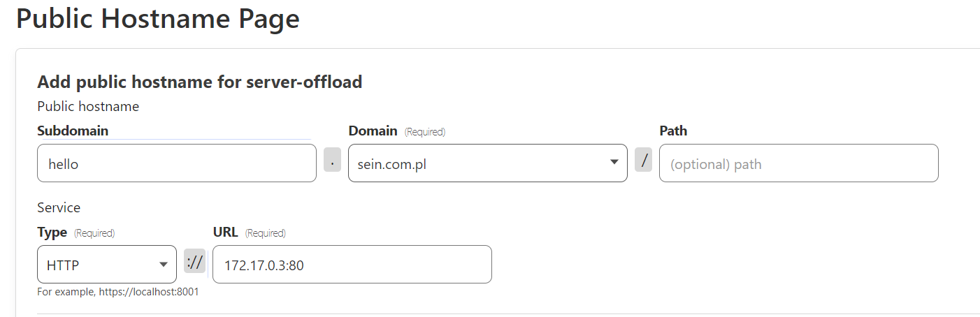Open the service Type dropdown showing HTTP

[98, 265]
